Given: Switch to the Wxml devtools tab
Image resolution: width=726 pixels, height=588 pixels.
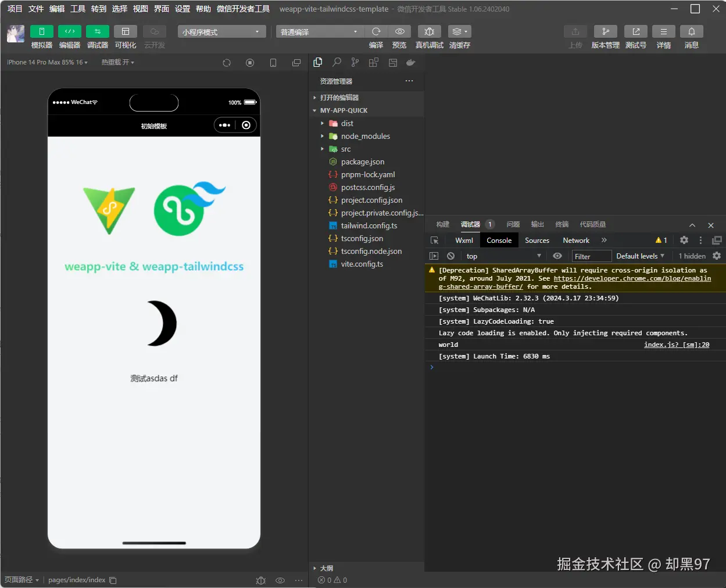Looking at the screenshot, I should coord(464,240).
